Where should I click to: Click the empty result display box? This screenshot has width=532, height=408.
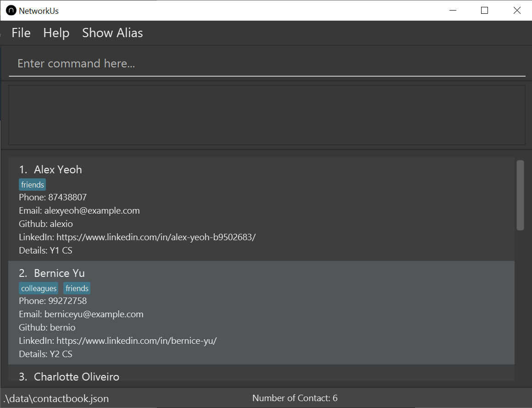(x=266, y=115)
